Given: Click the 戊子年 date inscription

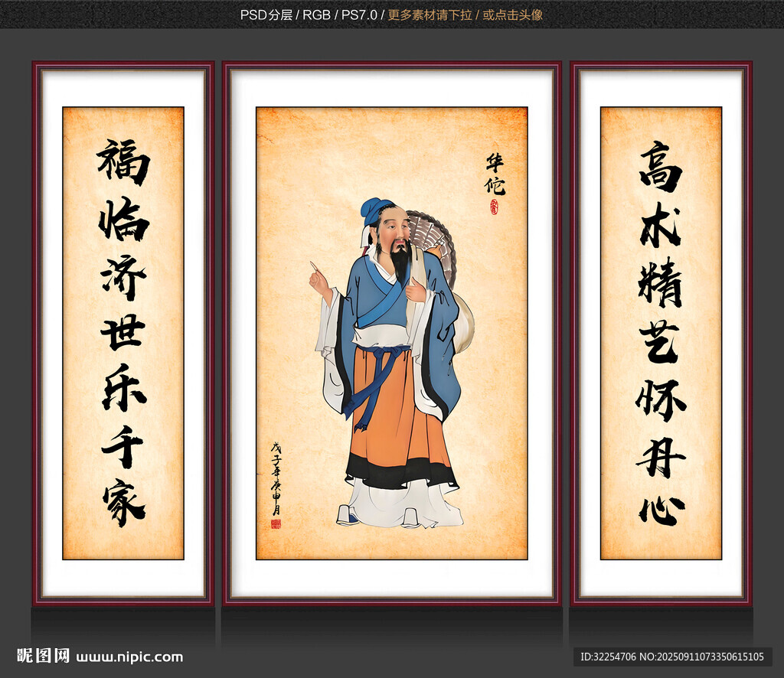Looking at the screenshot, I should pyautogui.click(x=276, y=478).
